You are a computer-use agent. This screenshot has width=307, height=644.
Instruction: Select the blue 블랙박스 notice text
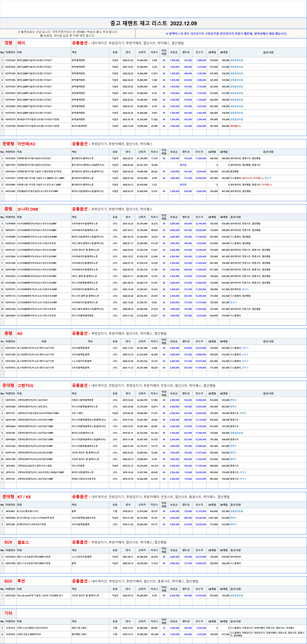pos(226,34)
